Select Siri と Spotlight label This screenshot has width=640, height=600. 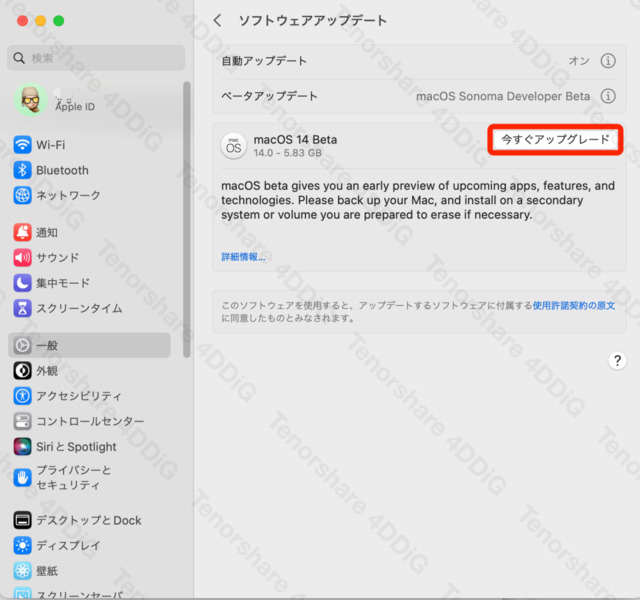coord(76,447)
